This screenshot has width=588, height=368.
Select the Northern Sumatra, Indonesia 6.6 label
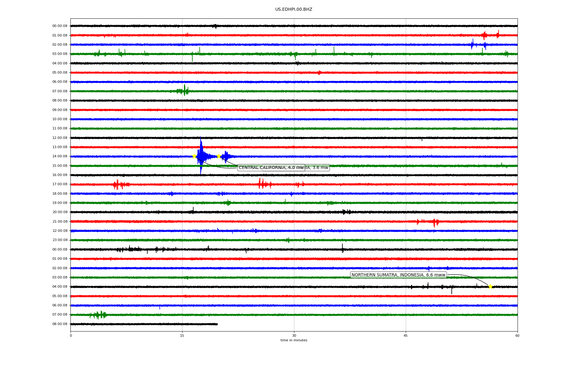(398, 275)
